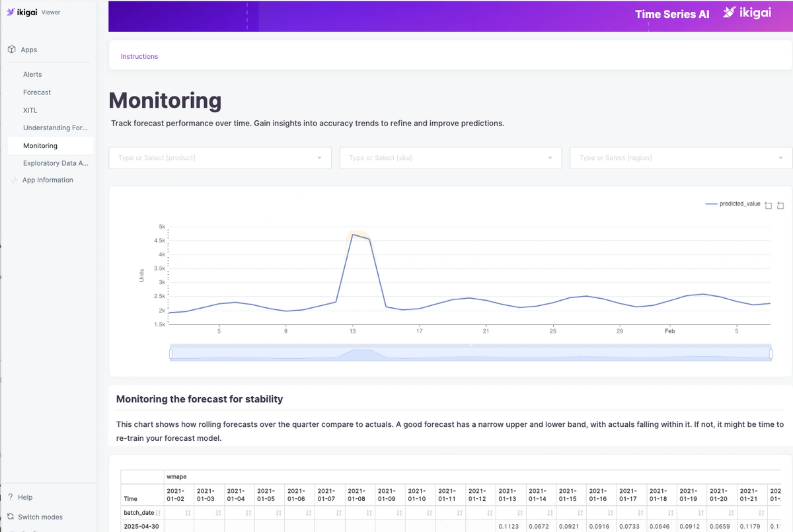Image resolution: width=793 pixels, height=532 pixels.
Task: Open the App Information page
Action: tap(48, 180)
